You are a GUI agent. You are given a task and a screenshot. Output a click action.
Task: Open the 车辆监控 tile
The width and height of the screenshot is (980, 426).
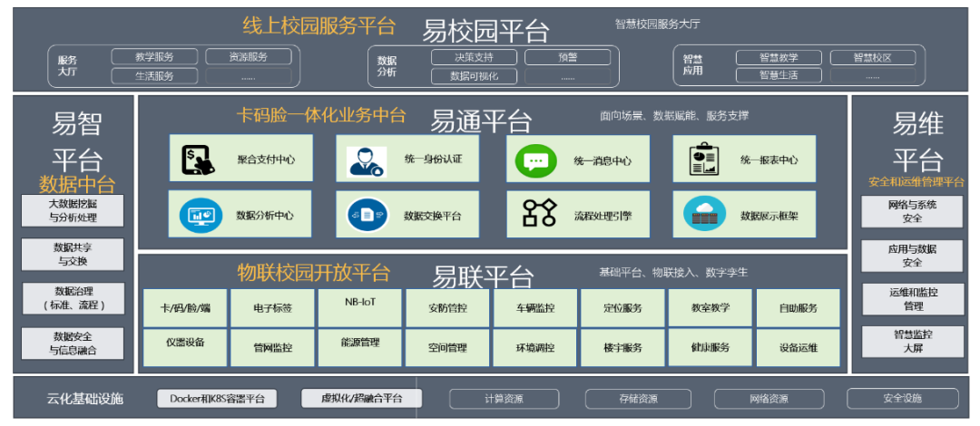[x=535, y=308]
